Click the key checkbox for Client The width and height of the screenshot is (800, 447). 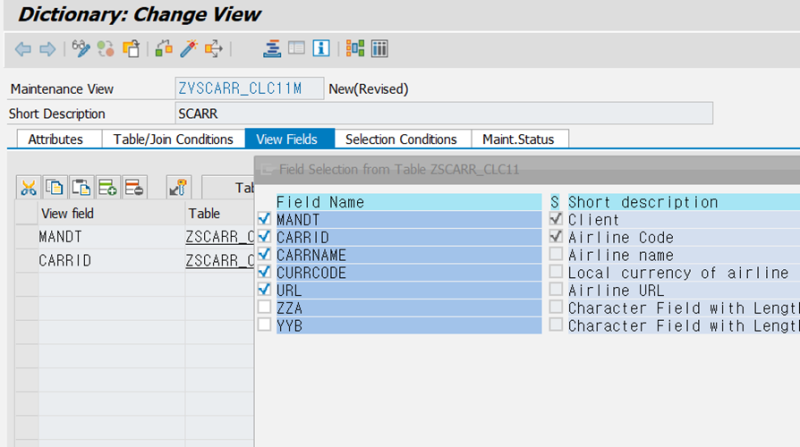pyautogui.click(x=556, y=219)
